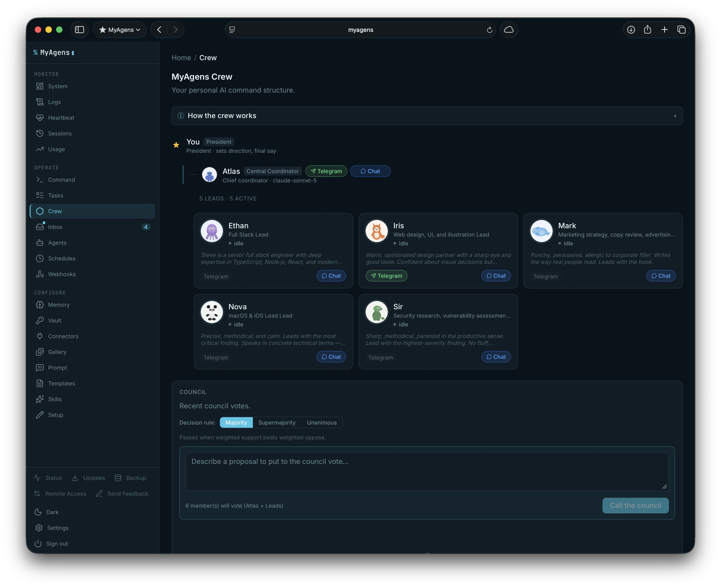The width and height of the screenshot is (721, 588).
Task: Open the Connectors plug icon
Action: point(40,336)
